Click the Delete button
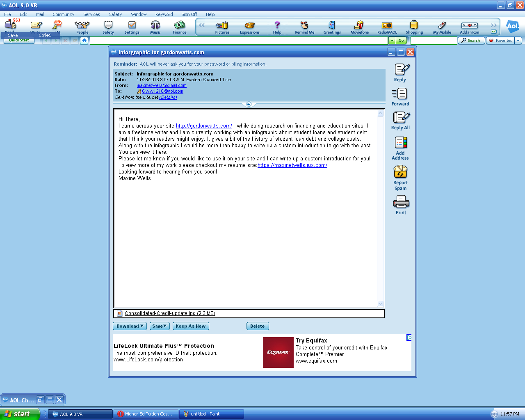Image resolution: width=525 pixels, height=420 pixels. point(258,326)
